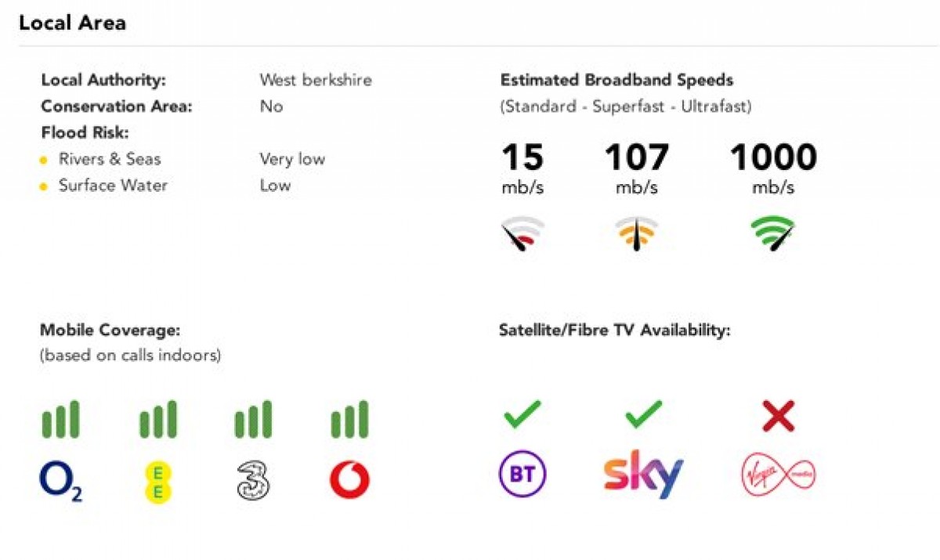Click the BT purple circle logo
Image resolution: width=940 pixels, height=560 pixels.
point(522,475)
